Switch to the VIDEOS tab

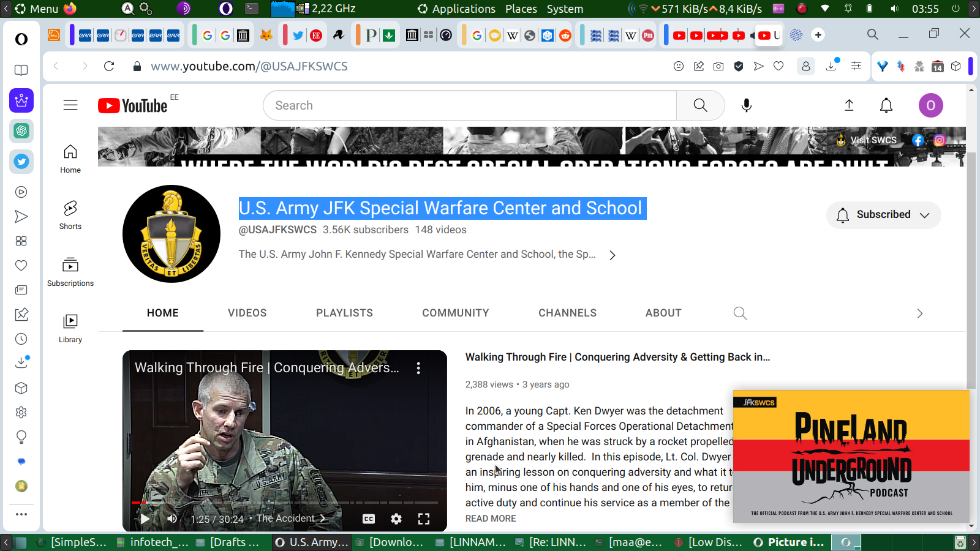click(247, 313)
